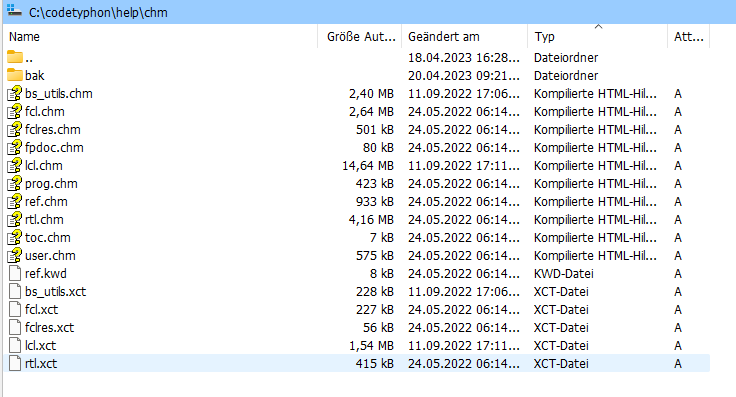Image resolution: width=736 pixels, height=397 pixels.
Task: Click the 501 kB size of fclres.chm
Action: [x=375, y=129]
